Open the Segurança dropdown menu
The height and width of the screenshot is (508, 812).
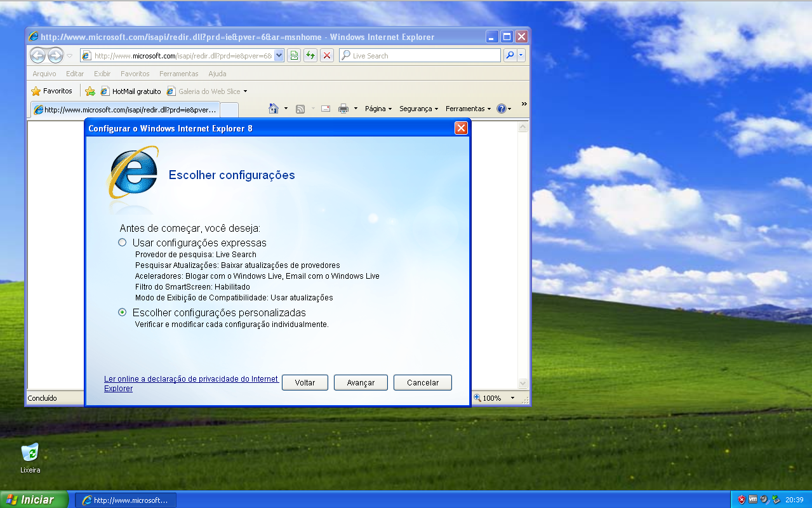(418, 109)
